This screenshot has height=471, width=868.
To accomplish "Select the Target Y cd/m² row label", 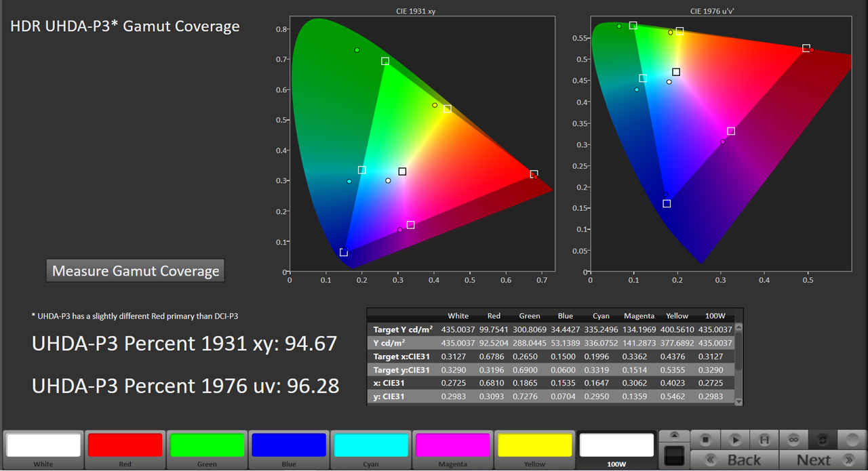I will [x=402, y=329].
